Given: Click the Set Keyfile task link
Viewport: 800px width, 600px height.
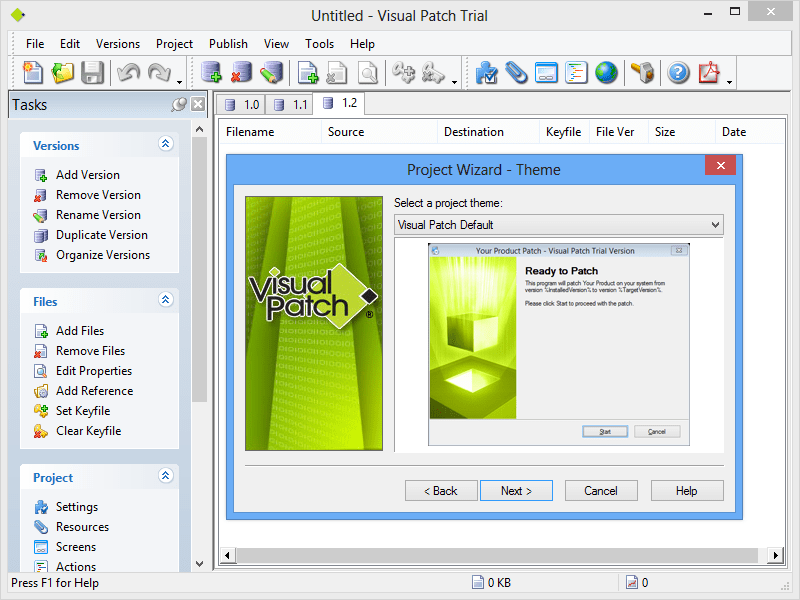Looking at the screenshot, I should 83,411.
